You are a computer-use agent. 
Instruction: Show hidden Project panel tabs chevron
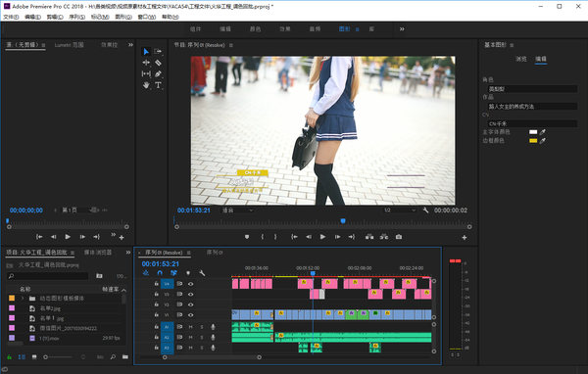(x=128, y=253)
